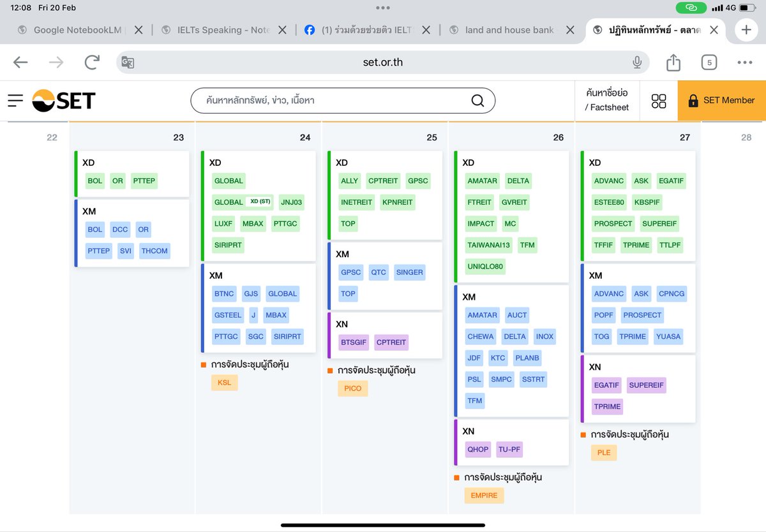This screenshot has width=766, height=532.
Task: Close the Google NotebookLM tab
Action: [x=139, y=30]
